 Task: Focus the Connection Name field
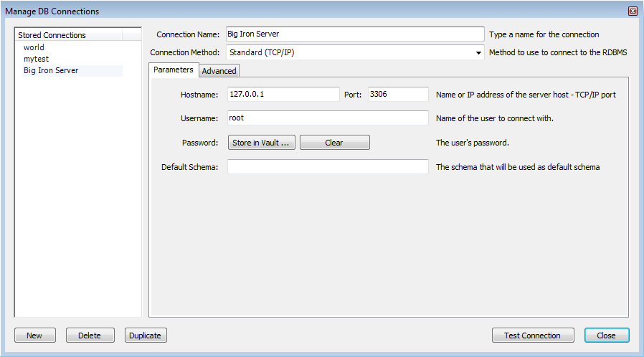(x=355, y=34)
